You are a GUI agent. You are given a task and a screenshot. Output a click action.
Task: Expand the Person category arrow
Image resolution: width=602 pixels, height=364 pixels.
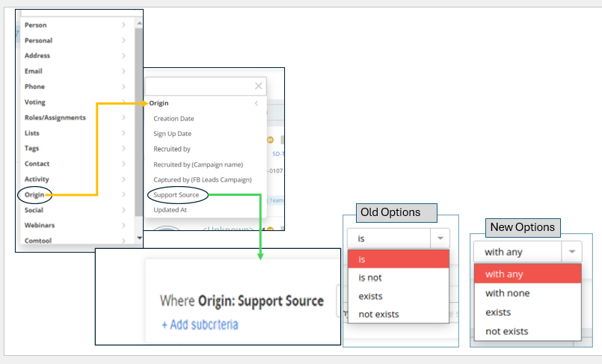pyautogui.click(x=123, y=25)
